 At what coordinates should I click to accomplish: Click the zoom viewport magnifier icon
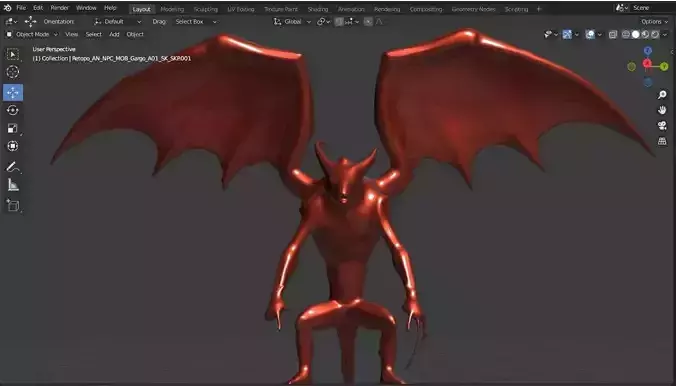tap(662, 95)
